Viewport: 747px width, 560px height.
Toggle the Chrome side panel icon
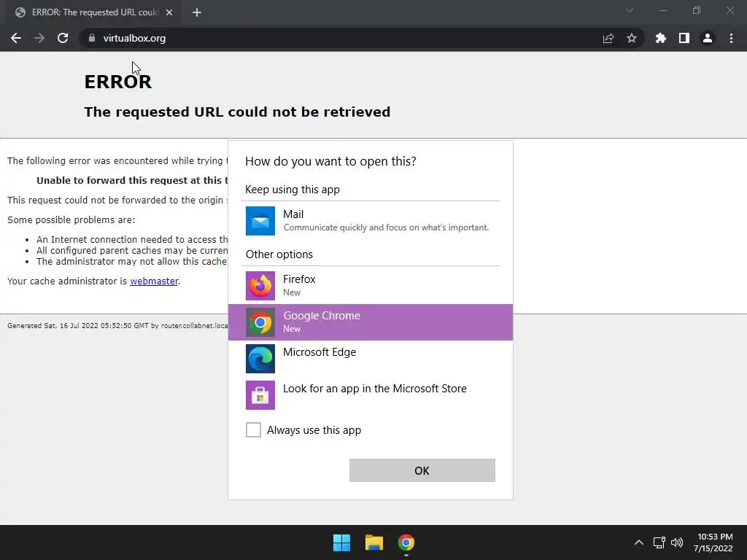point(684,38)
